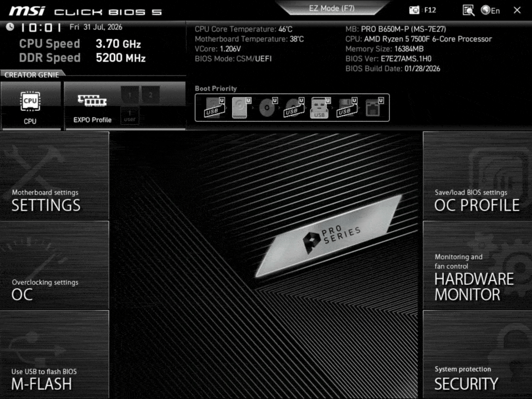Viewport: 532px width, 399px height.
Task: Click the date Fri 31 Jul, 2026
Action: click(x=96, y=27)
